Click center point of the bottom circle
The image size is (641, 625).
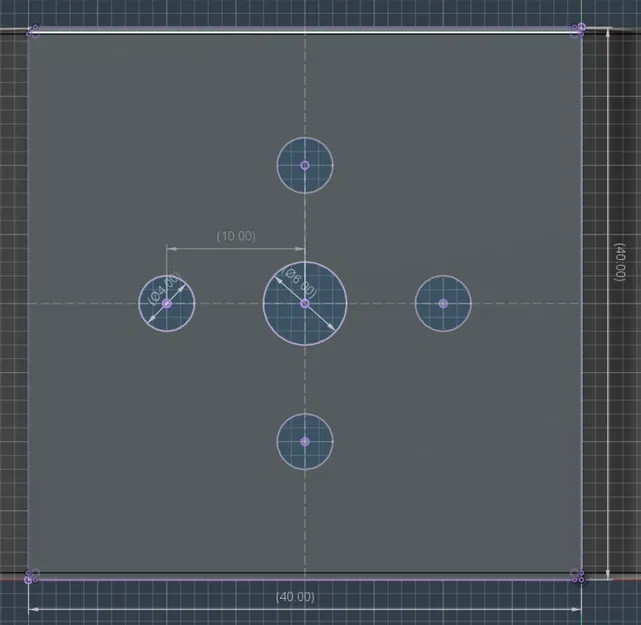coord(305,441)
